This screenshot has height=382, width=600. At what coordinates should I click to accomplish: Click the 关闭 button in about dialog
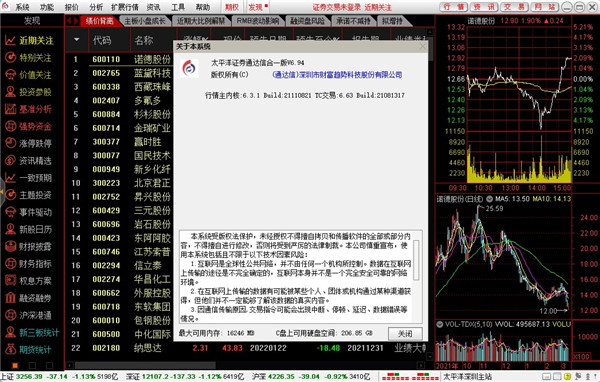point(405,334)
